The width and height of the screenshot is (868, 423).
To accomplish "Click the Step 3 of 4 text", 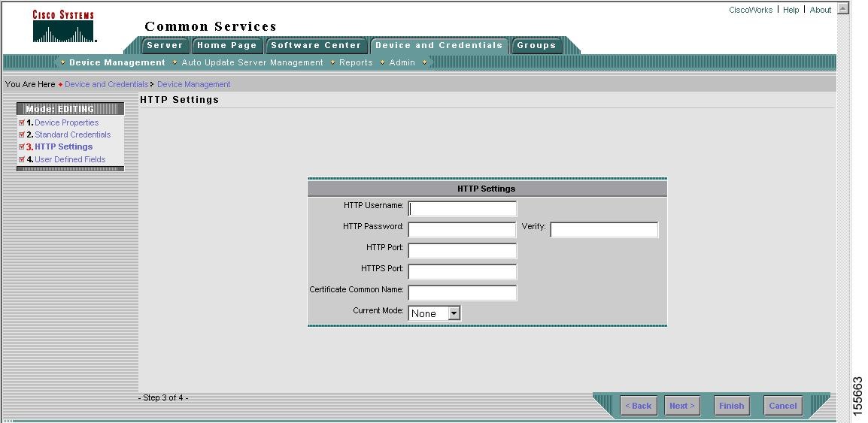I will click(x=163, y=397).
